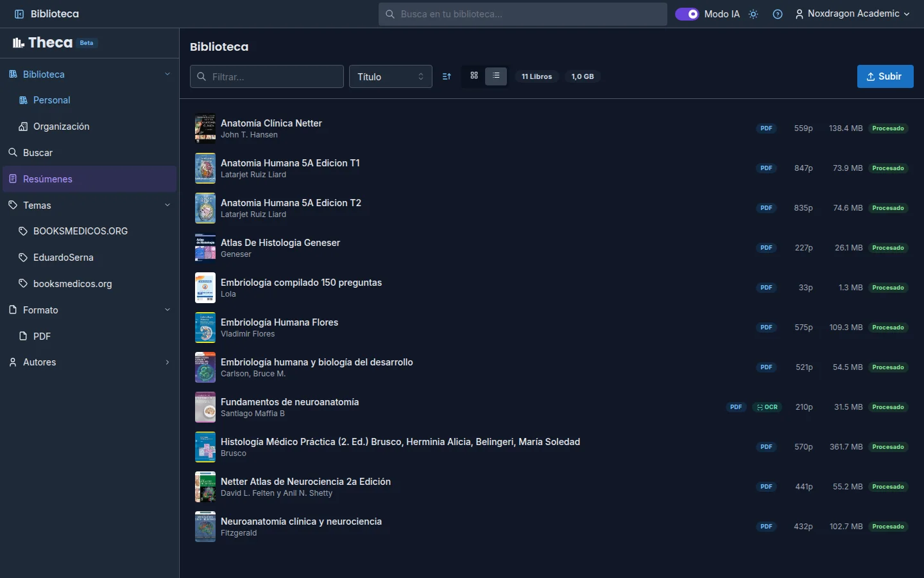Click the 11 Libros count badge

point(536,76)
